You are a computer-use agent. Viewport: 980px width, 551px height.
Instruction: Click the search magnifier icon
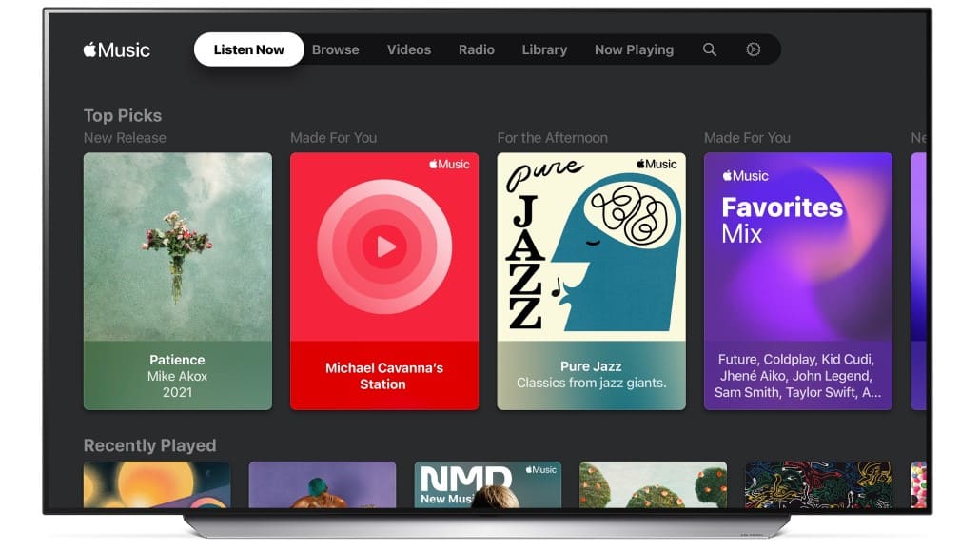(x=709, y=49)
